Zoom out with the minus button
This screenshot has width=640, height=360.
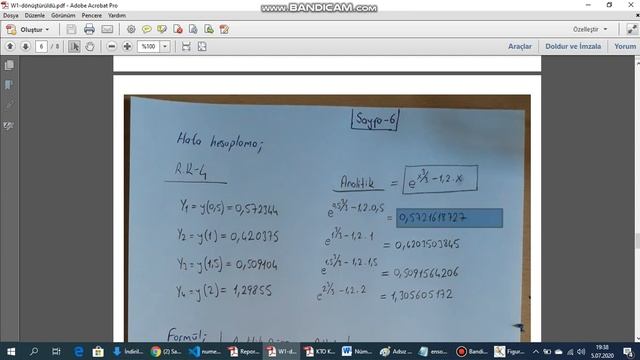click(x=111, y=47)
